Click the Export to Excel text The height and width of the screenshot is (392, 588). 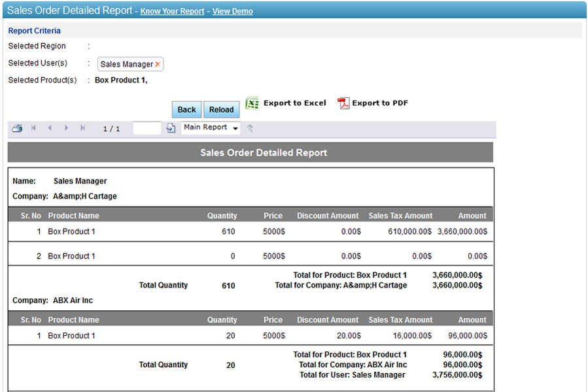294,103
